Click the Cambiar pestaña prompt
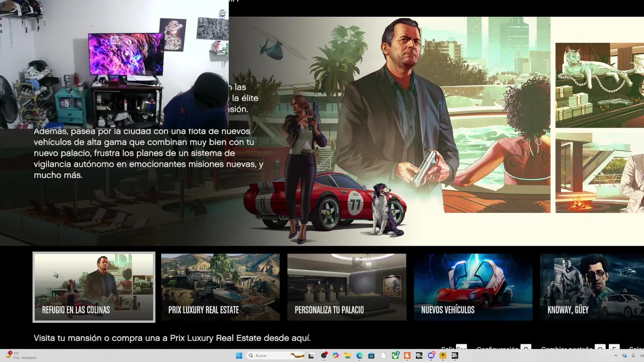The image size is (644, 362). tap(580, 347)
